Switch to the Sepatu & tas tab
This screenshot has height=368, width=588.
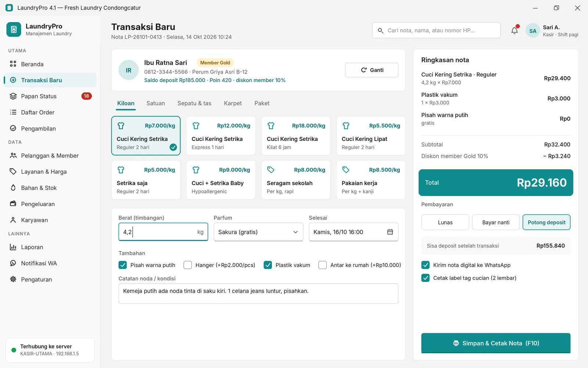tap(194, 103)
